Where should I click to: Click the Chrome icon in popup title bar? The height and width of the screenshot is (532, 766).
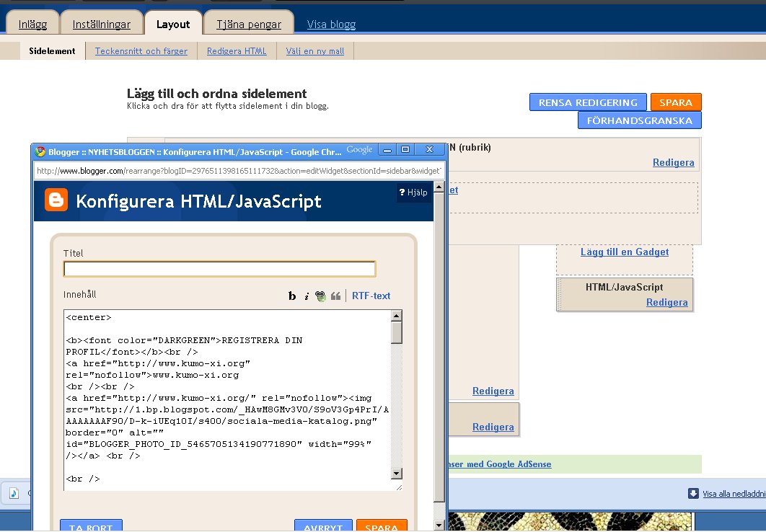[x=40, y=152]
